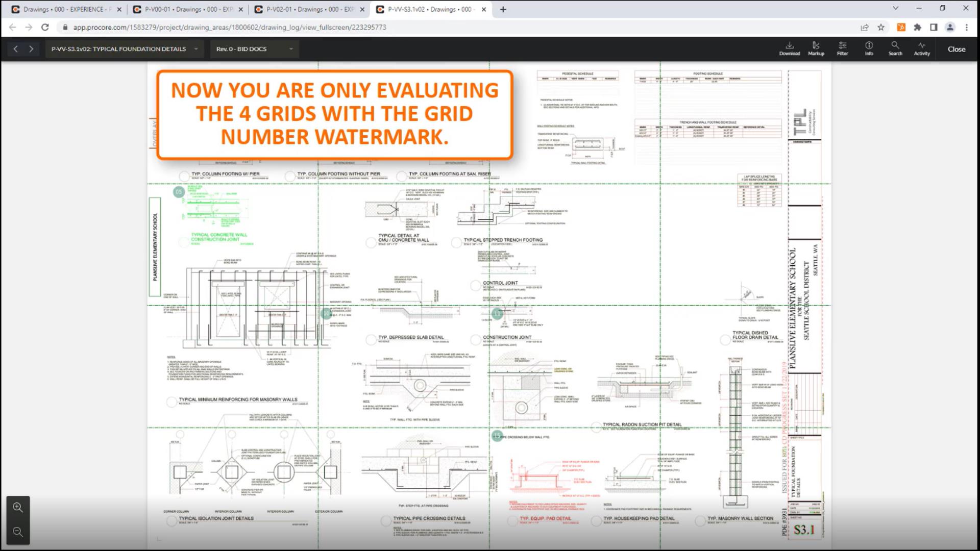Click the green grid marker 05
980x551 pixels.
179,192
